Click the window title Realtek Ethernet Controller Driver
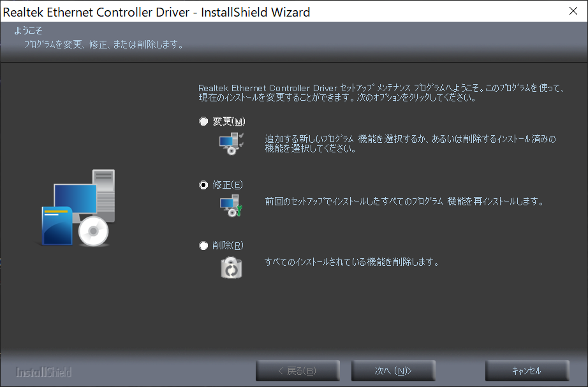Image resolution: width=588 pixels, height=387 pixels. coord(156,12)
